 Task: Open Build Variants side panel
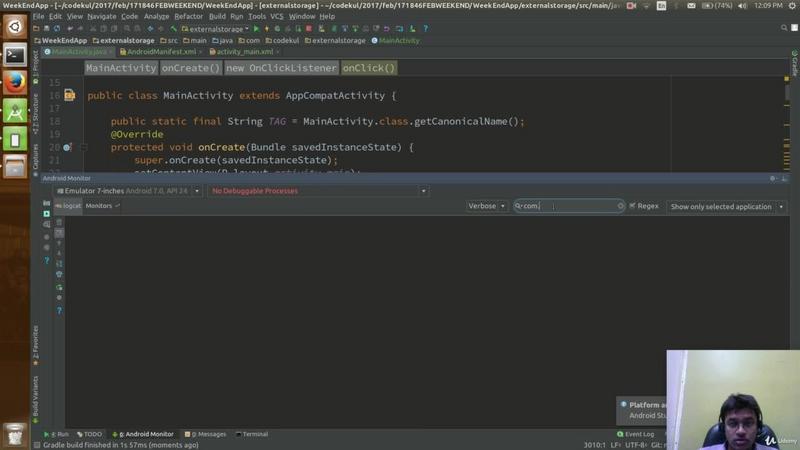(x=35, y=399)
